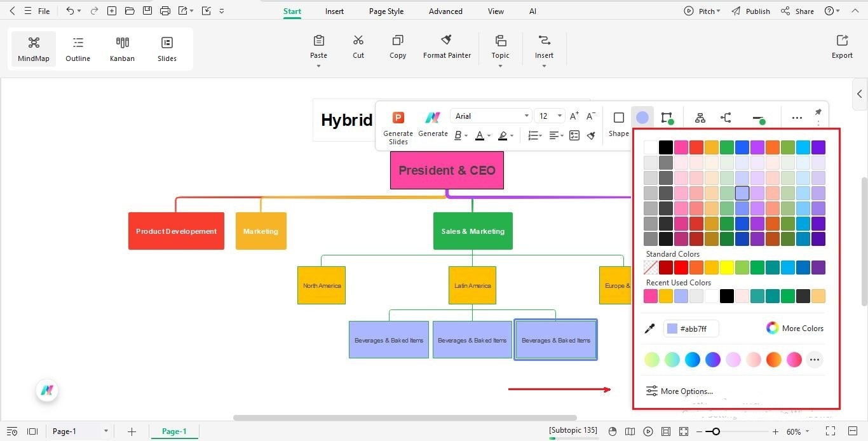Click the Redo icon
The width and height of the screenshot is (868, 441).
click(95, 11)
